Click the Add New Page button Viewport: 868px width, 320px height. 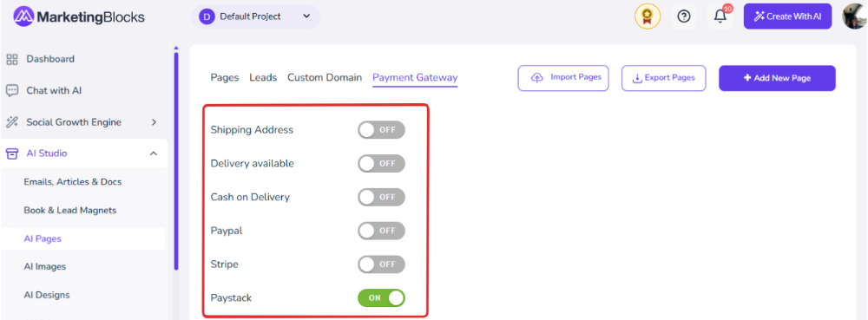777,78
